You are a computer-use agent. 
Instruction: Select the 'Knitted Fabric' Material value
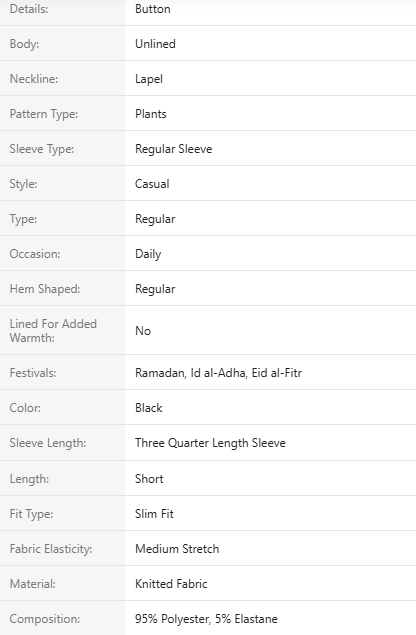pos(171,584)
